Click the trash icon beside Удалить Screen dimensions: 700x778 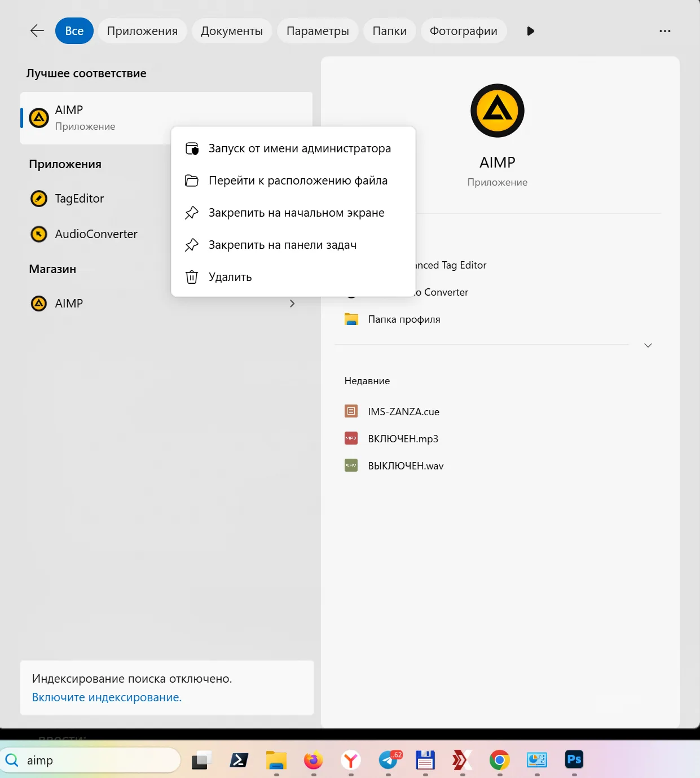click(192, 277)
